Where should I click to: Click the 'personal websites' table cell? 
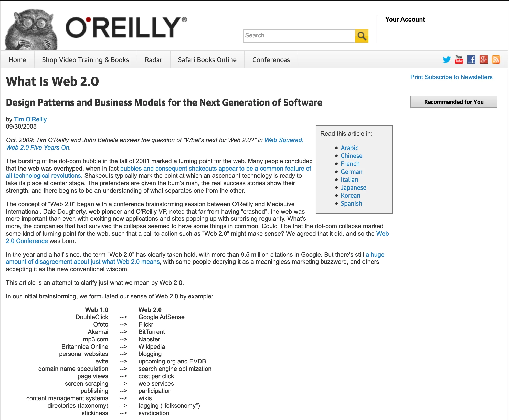coord(83,354)
